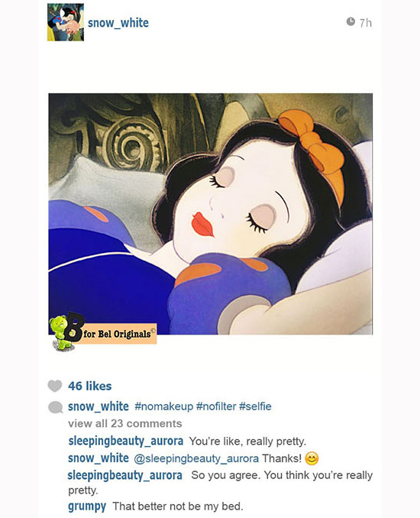Open the snow_white username in the header
Image resolution: width=420 pixels, height=518 pixels.
tap(118, 23)
